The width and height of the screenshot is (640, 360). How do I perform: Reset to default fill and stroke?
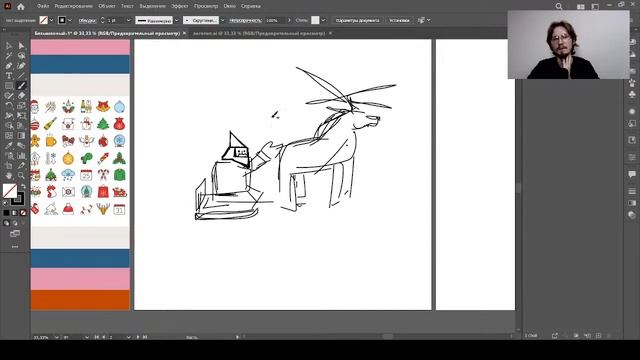pyautogui.click(x=6, y=203)
